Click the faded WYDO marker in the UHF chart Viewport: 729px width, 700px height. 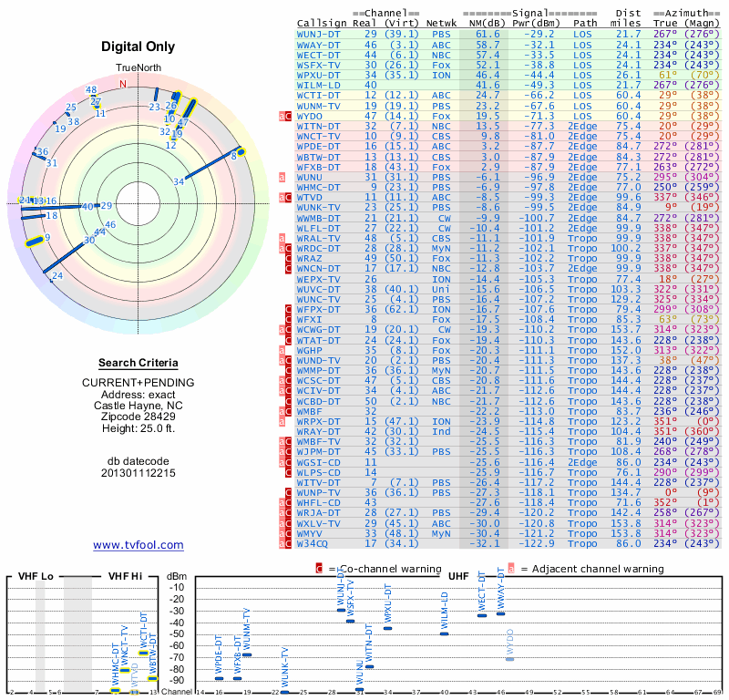[510, 659]
